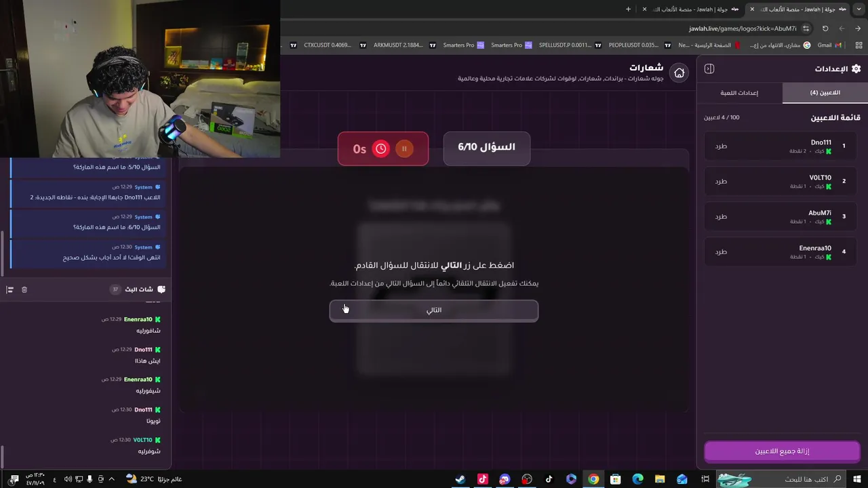
Task: Click the Windows Start button
Action: [857, 479]
